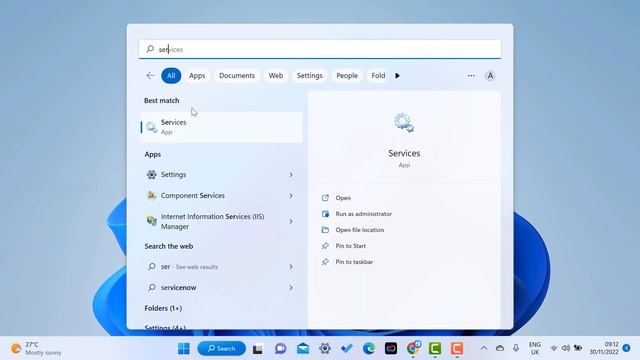The height and width of the screenshot is (360, 640).
Task: Expand the 'ser' web result chevron
Action: 291,267
